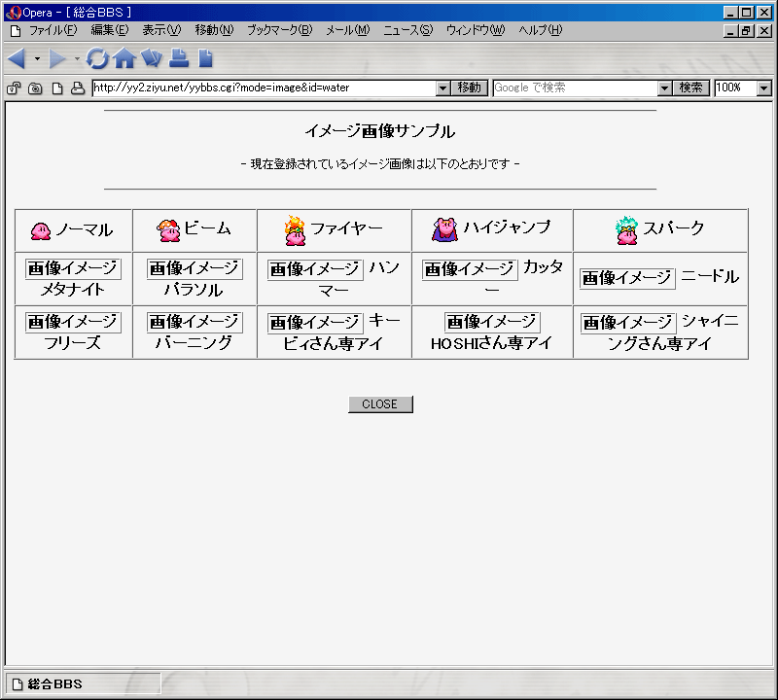Click the 画像イメージ placeholder for シャイニングさん専アイ
This screenshot has height=700, width=778.
[x=628, y=323]
